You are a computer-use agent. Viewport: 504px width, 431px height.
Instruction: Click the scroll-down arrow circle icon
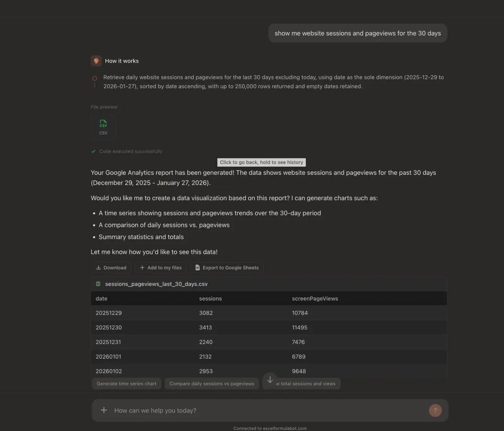(x=270, y=380)
